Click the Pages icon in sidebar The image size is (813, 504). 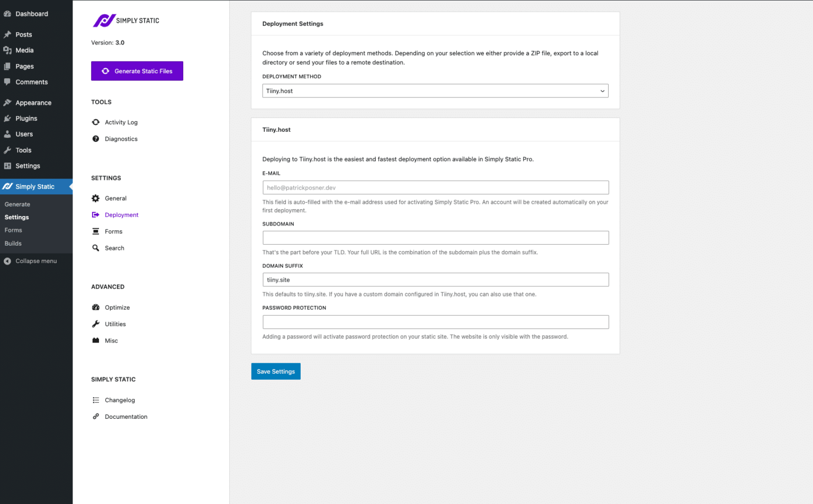tap(7, 66)
